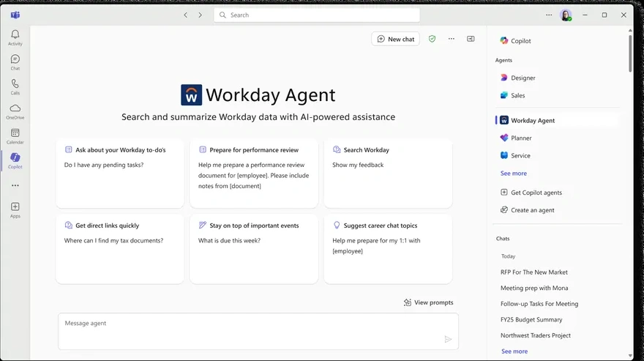This screenshot has width=644, height=361.
Task: Click the Message agent input box
Action: click(x=258, y=332)
